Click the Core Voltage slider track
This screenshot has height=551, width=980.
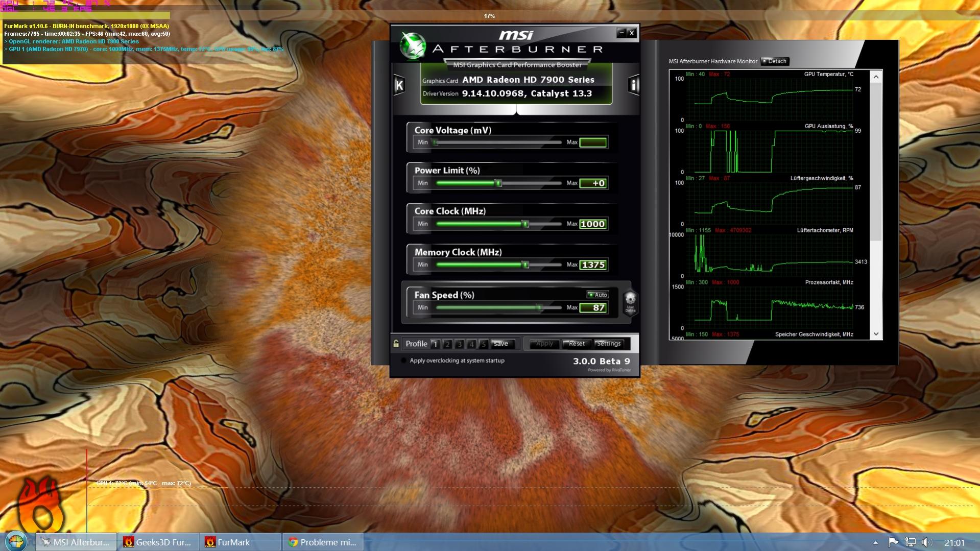click(498, 142)
